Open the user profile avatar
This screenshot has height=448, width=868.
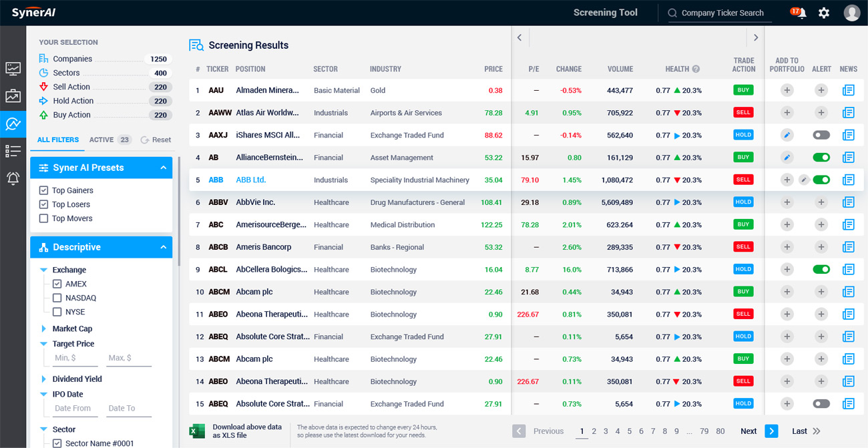pos(851,13)
